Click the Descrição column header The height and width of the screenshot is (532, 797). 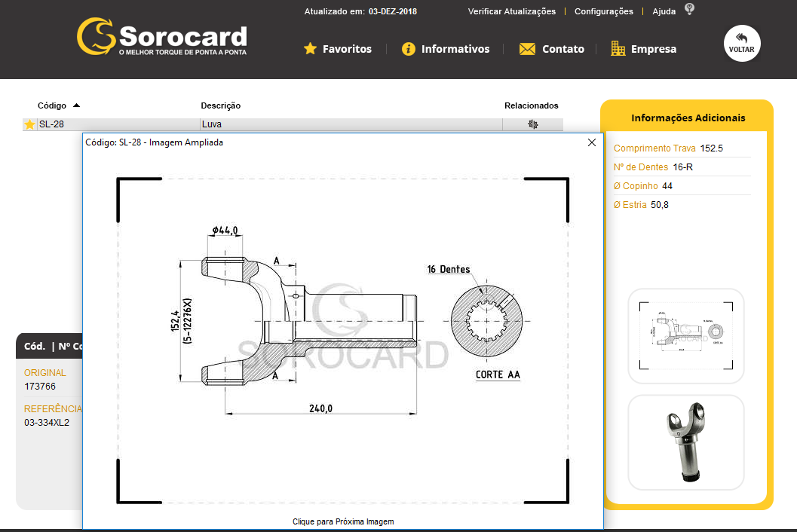[220, 105]
